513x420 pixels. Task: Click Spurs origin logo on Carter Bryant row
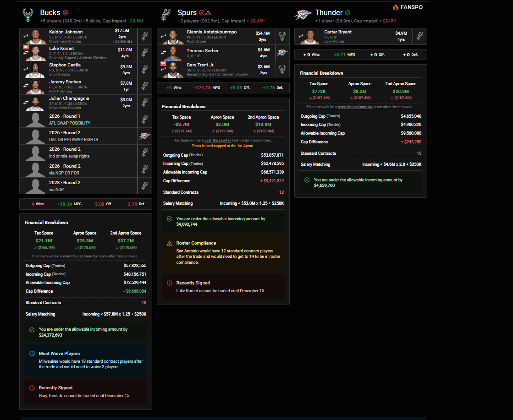coord(420,36)
